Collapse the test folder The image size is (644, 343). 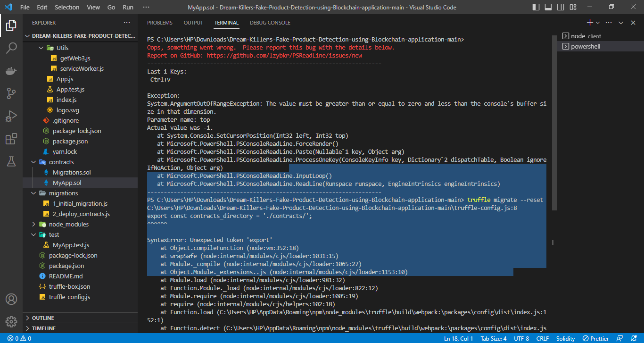tap(80, 234)
